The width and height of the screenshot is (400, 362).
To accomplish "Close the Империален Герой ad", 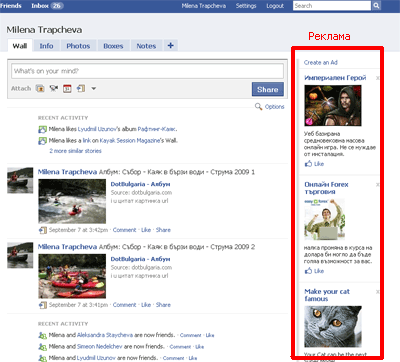I will coord(378,78).
